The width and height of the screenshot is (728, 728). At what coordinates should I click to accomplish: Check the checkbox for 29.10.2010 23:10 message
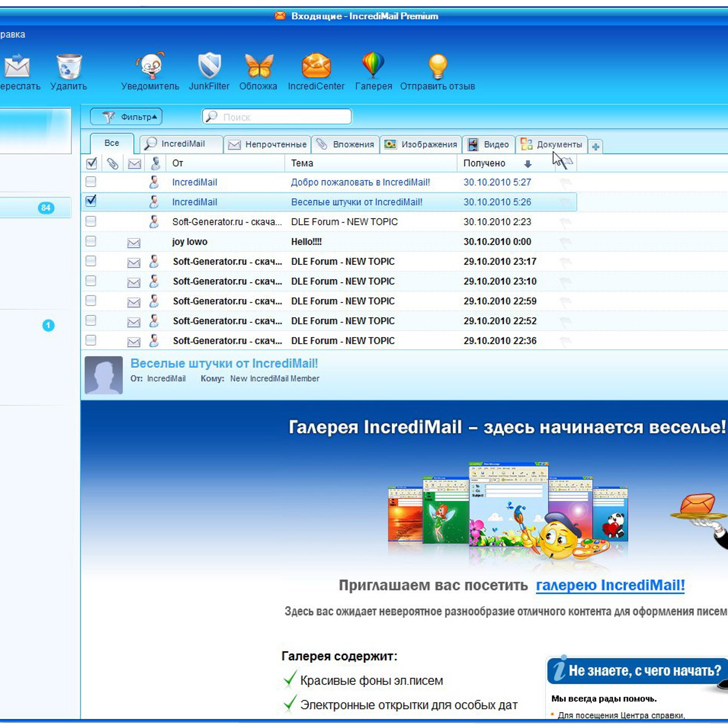(x=91, y=280)
